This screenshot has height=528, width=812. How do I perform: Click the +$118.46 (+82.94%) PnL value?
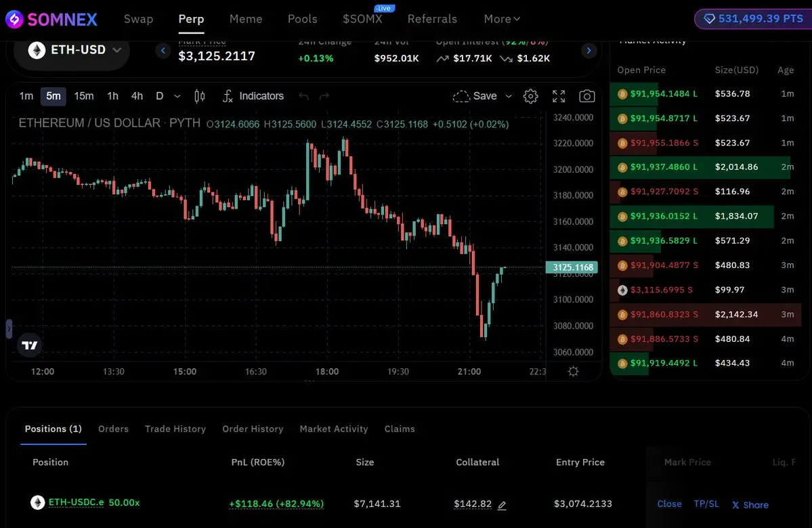pyautogui.click(x=276, y=504)
